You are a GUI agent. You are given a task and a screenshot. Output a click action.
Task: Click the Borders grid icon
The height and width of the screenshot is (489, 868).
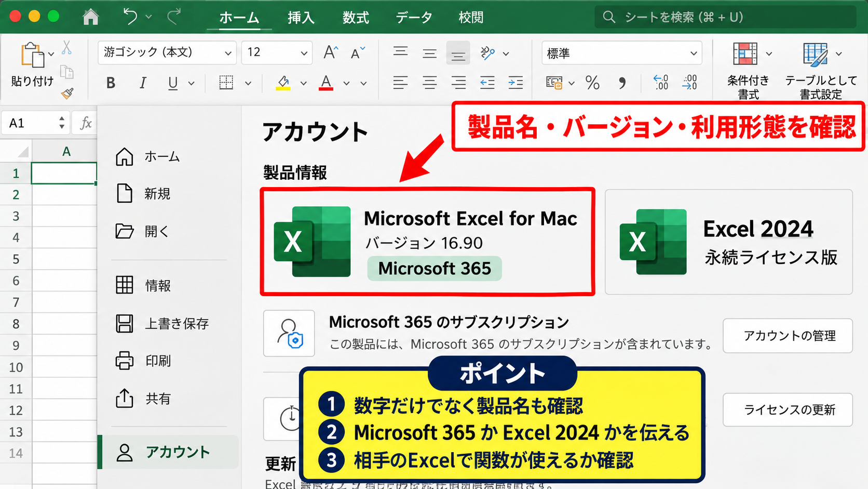[226, 83]
